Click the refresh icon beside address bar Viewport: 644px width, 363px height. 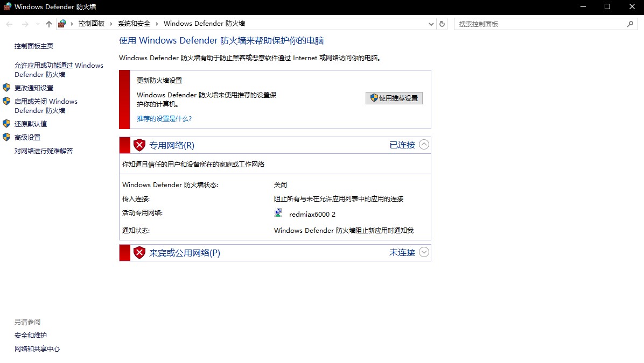pyautogui.click(x=442, y=24)
